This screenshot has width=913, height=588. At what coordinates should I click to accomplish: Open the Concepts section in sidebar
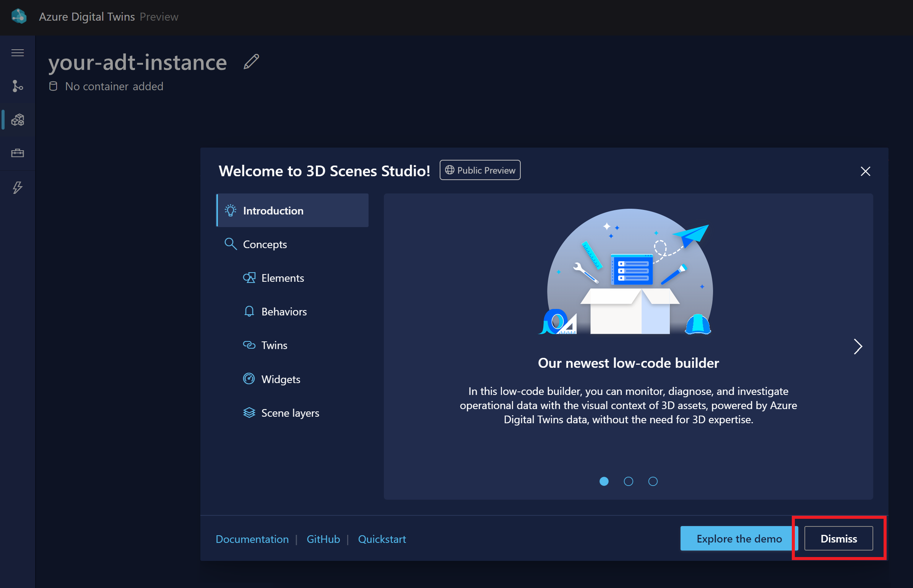(x=265, y=244)
